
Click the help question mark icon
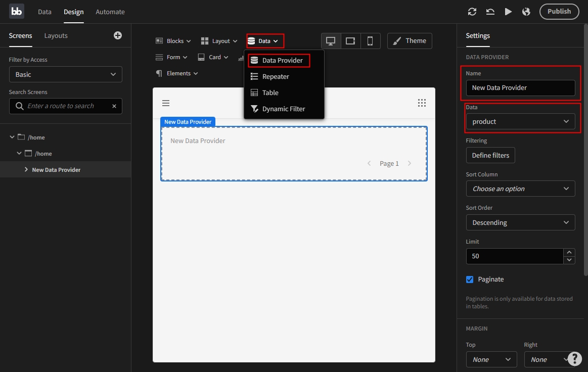point(574,358)
